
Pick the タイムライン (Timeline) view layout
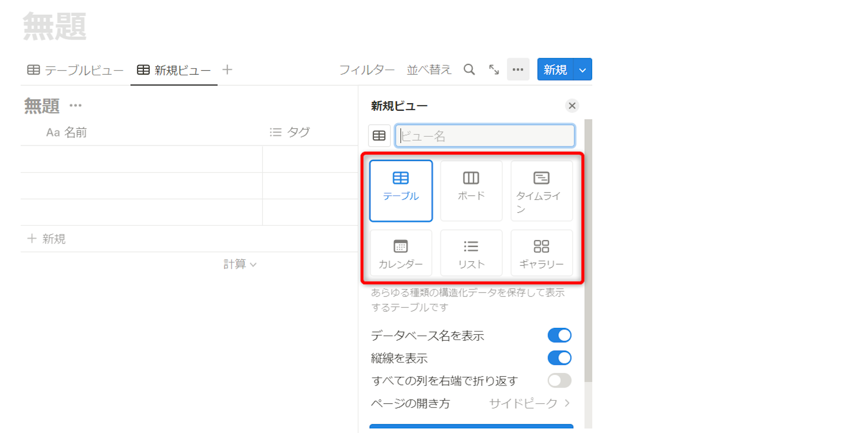(x=541, y=191)
